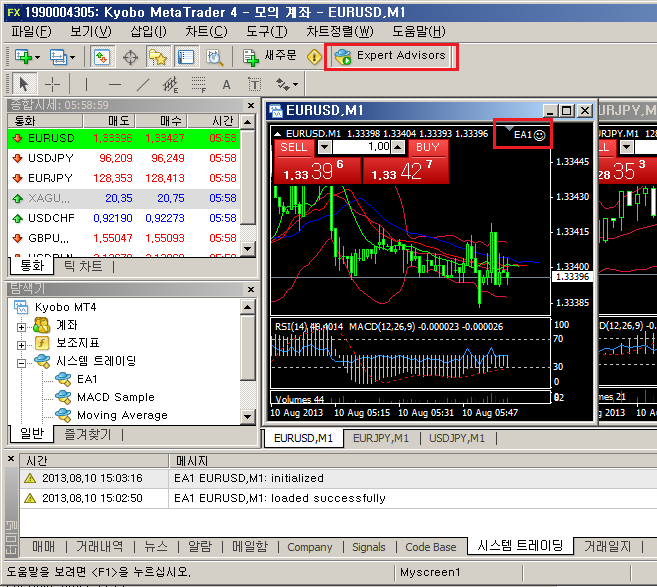
Task: Close the 탐색기 navigator panel
Action: pos(251,289)
